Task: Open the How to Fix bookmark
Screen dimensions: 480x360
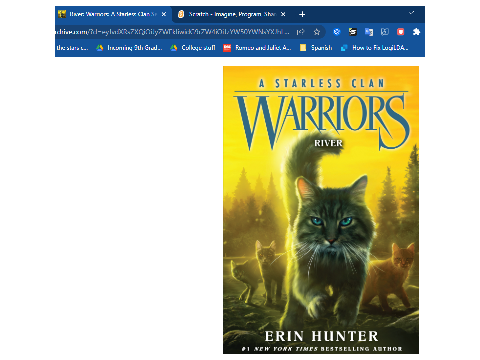Action: (x=374, y=48)
